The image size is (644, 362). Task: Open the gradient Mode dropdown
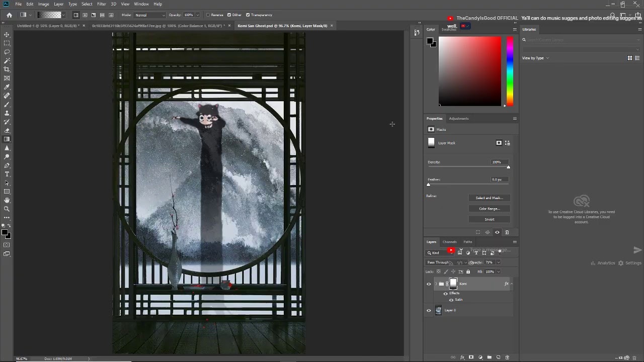click(150, 15)
